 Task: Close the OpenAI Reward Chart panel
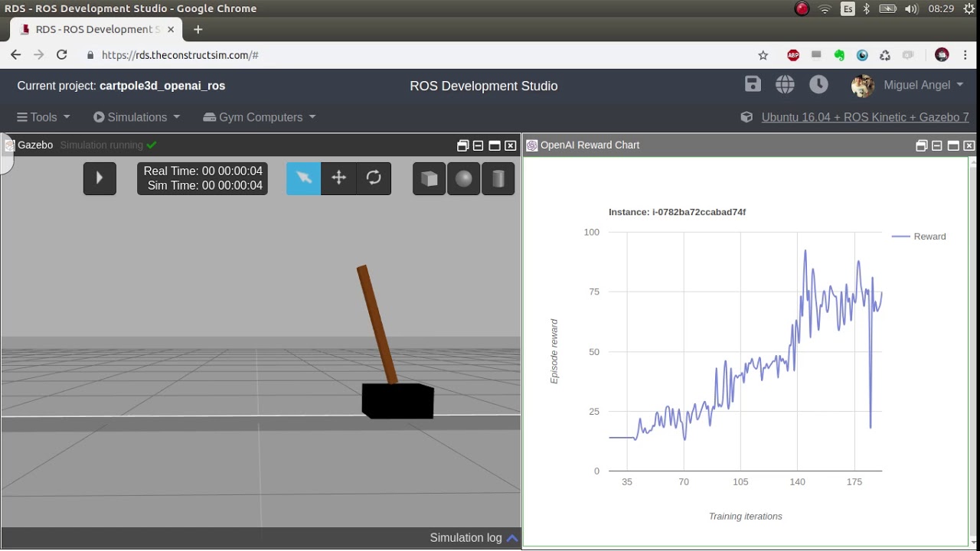click(x=969, y=145)
